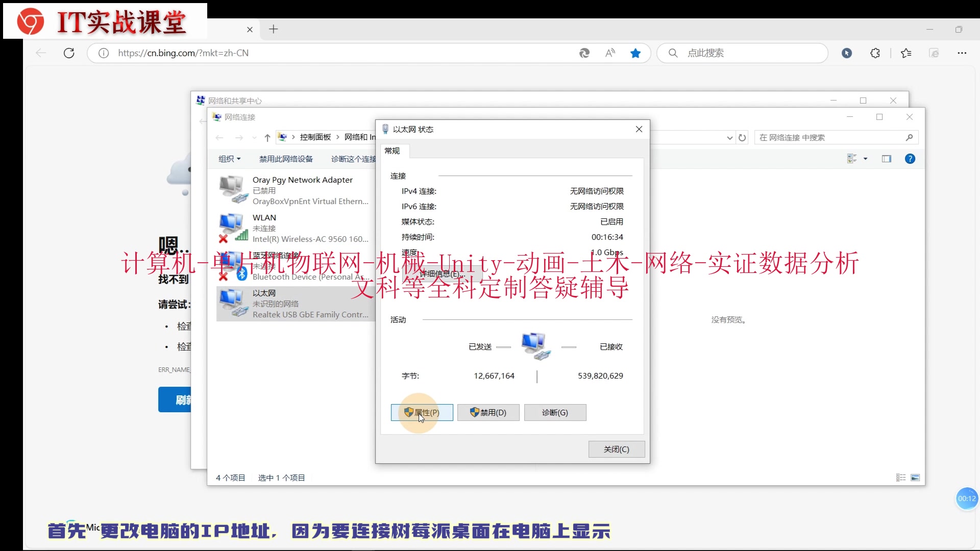The image size is (980, 551).
Task: Click the blue 刷新 refresh page button
Action: pyautogui.click(x=175, y=399)
